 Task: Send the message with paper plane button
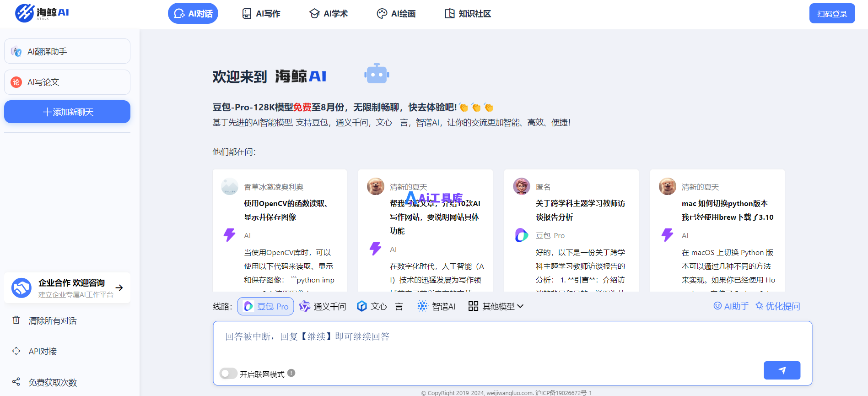pos(782,370)
